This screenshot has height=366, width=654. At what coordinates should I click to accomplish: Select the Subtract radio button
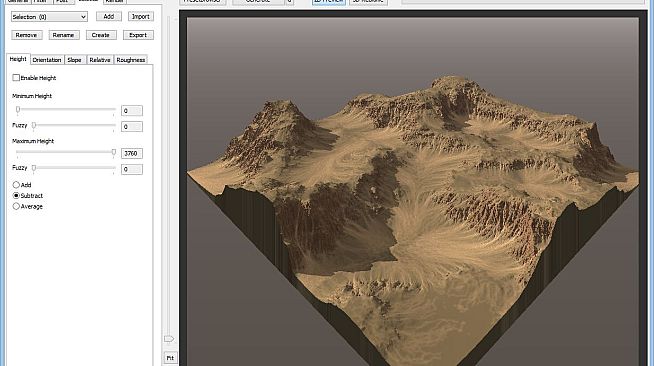(x=16, y=196)
